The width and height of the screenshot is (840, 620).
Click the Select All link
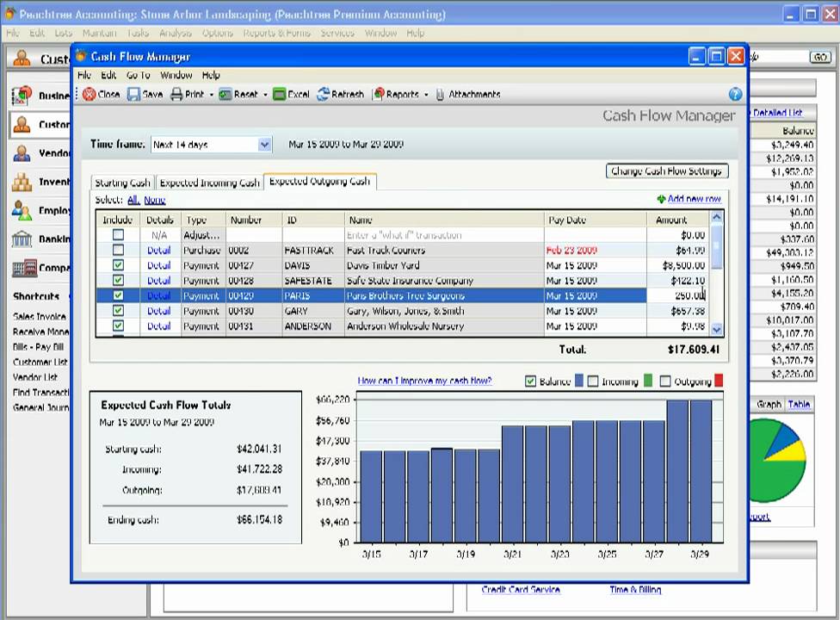point(133,200)
